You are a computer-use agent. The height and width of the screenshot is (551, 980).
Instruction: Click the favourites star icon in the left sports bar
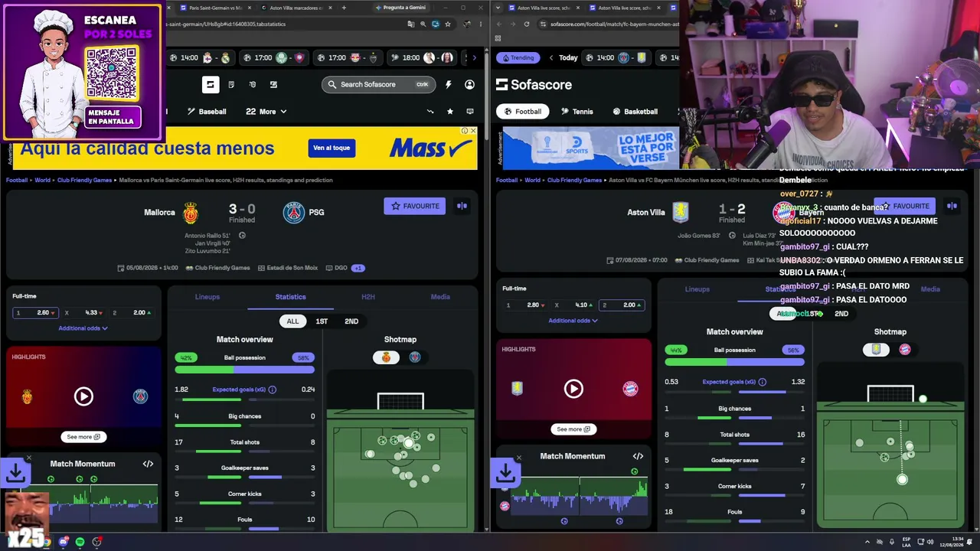(x=450, y=112)
